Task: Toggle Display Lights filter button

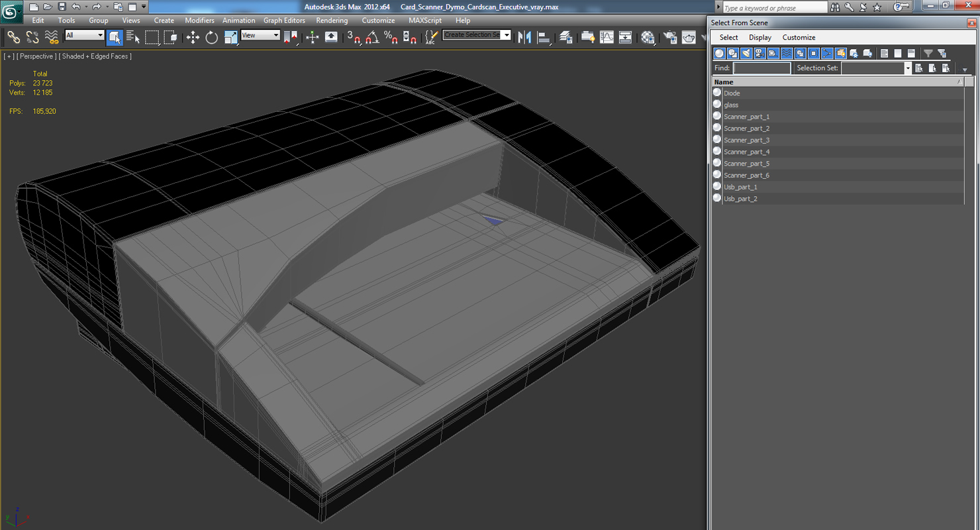Action: [746, 54]
